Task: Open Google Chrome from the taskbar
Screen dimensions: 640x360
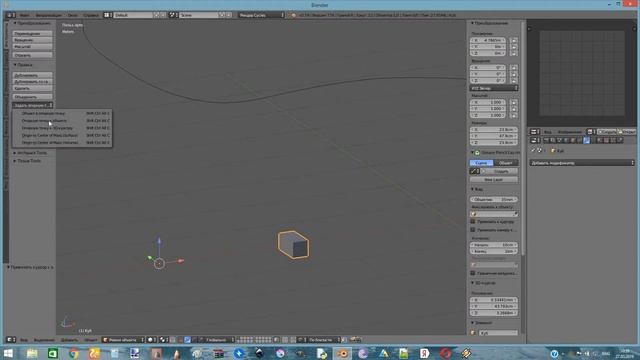Action: pos(73,353)
